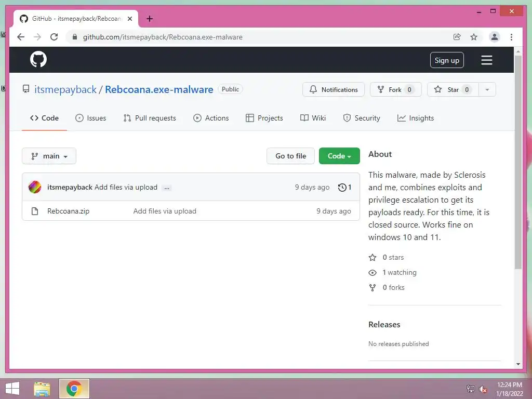
Task: Open the hamburger navigation menu
Action: tap(486, 60)
